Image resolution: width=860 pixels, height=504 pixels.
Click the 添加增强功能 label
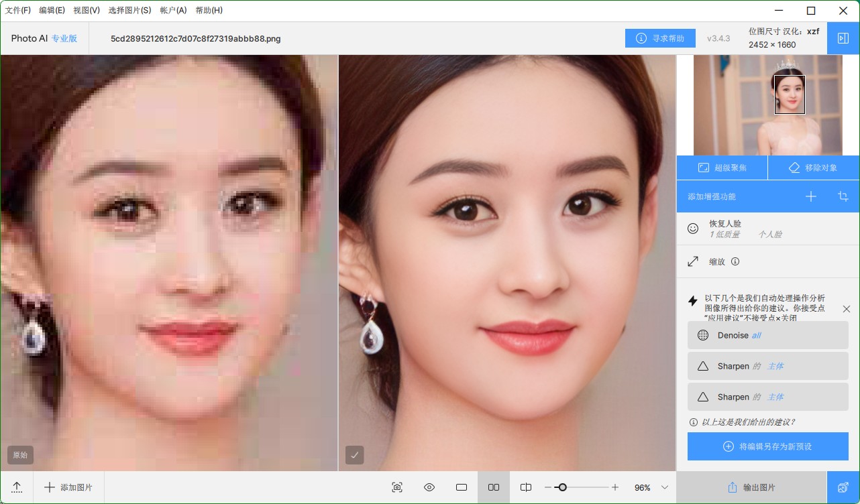pyautogui.click(x=712, y=196)
